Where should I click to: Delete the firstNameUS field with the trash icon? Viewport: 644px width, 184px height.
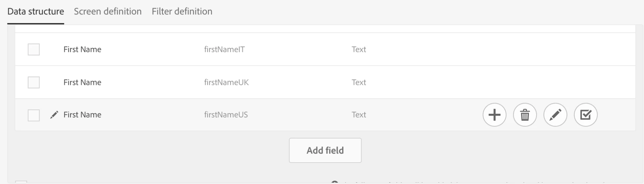click(525, 115)
